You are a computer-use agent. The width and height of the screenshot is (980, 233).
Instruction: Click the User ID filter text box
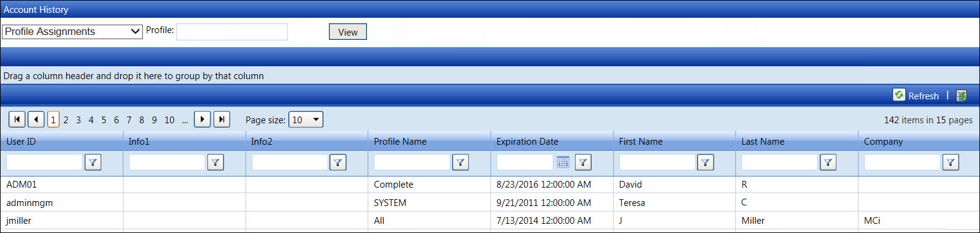tap(44, 162)
